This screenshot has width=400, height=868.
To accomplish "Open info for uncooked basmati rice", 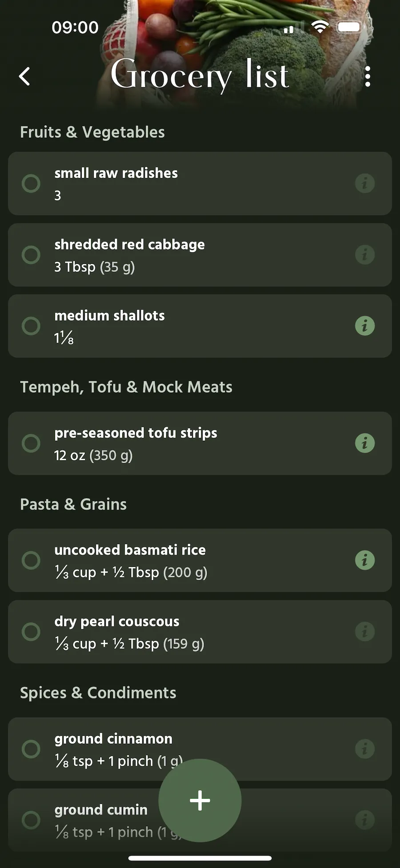I will 365,560.
